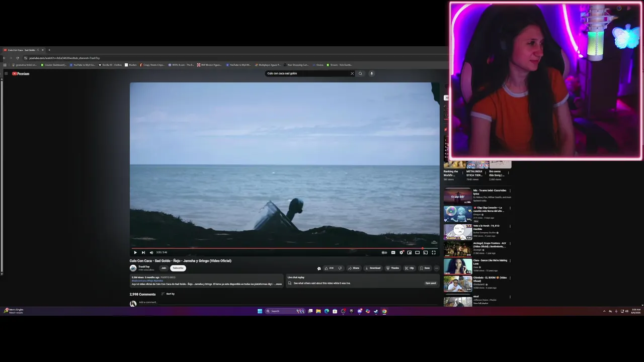Like the video with 41K likes
This screenshot has width=644, height=362.
(x=329, y=268)
